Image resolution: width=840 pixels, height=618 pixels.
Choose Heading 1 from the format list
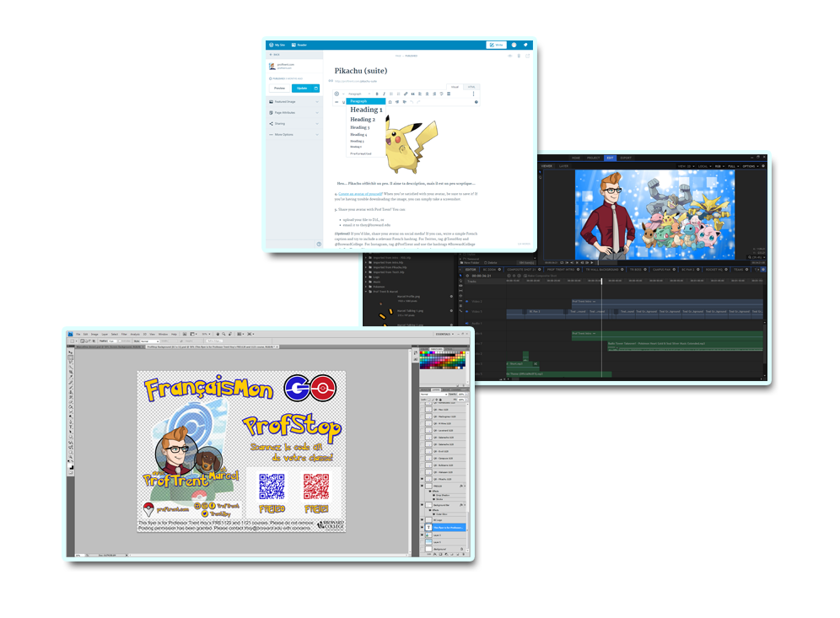pos(366,110)
